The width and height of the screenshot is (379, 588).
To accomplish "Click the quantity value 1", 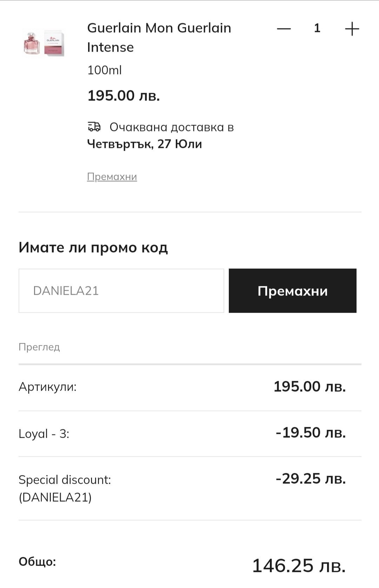I will coord(317,28).
